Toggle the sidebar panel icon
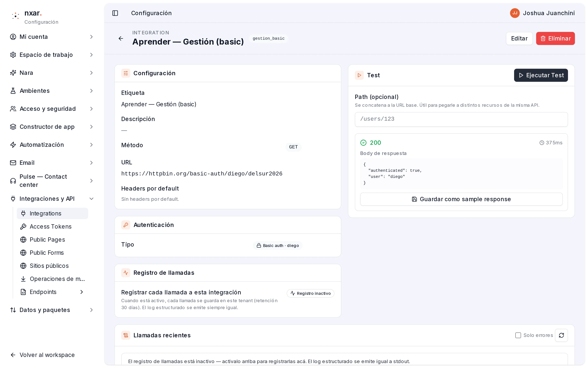 115,13
